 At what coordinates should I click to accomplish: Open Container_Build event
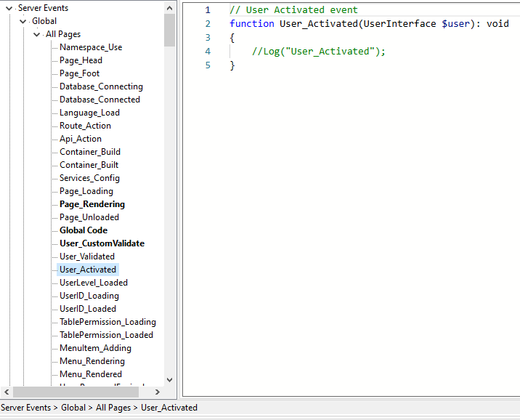click(x=90, y=152)
